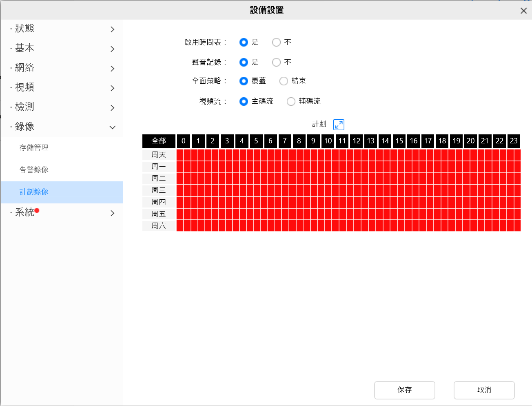Select 是 for 啟用時間表
532x406 pixels.
[x=244, y=42]
